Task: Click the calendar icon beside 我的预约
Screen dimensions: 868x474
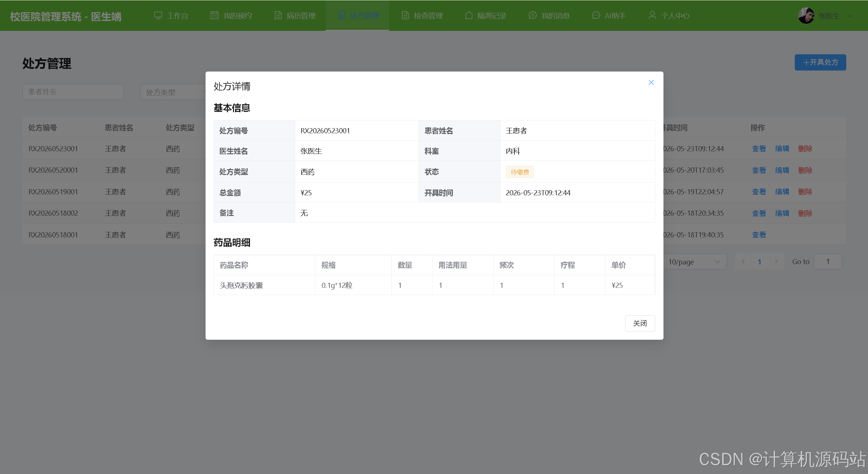Action: coord(214,15)
